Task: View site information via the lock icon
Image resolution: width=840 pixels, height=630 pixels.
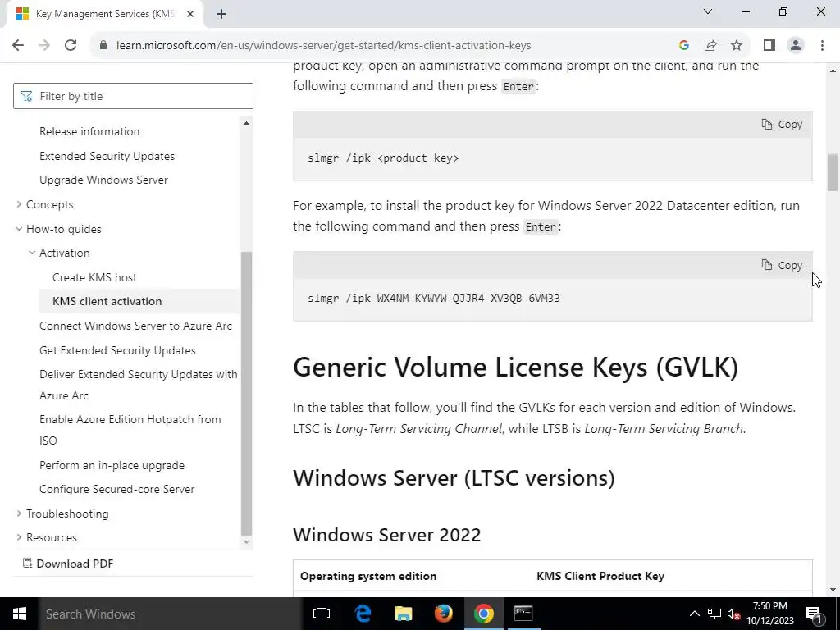Action: pos(103,46)
